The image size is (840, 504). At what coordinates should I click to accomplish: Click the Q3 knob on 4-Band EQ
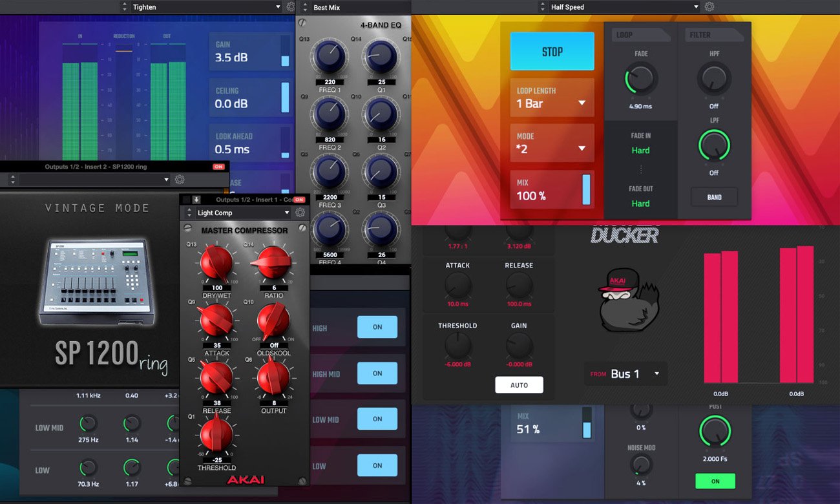[x=380, y=173]
